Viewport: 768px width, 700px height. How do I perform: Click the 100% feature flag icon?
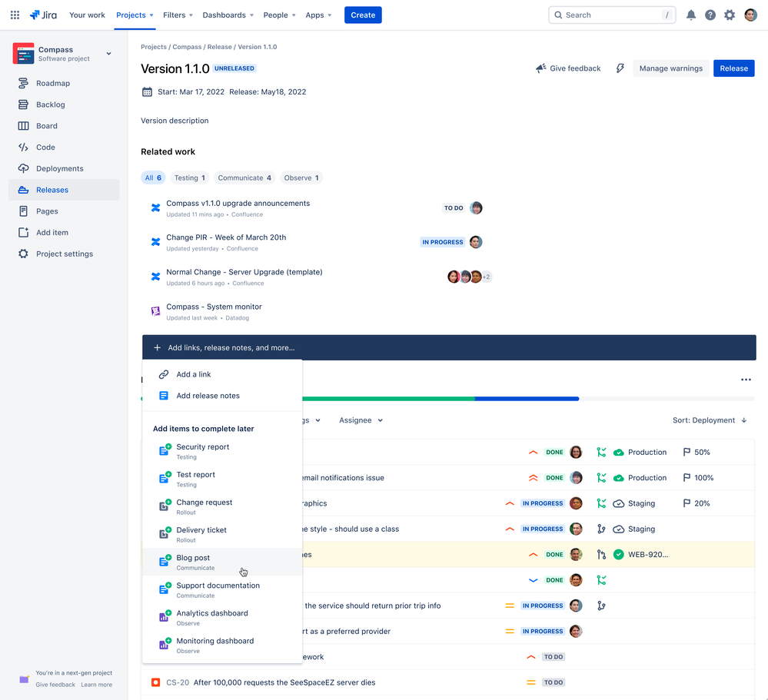point(687,478)
